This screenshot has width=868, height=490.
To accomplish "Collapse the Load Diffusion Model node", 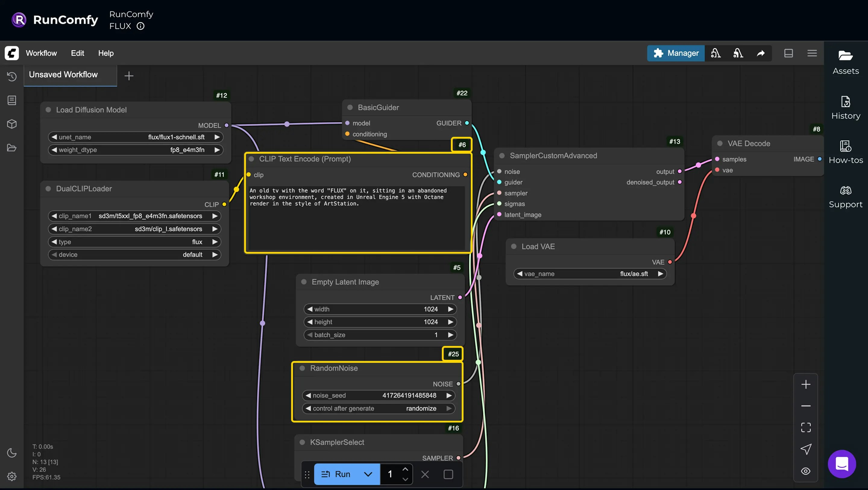I will pyautogui.click(x=48, y=109).
